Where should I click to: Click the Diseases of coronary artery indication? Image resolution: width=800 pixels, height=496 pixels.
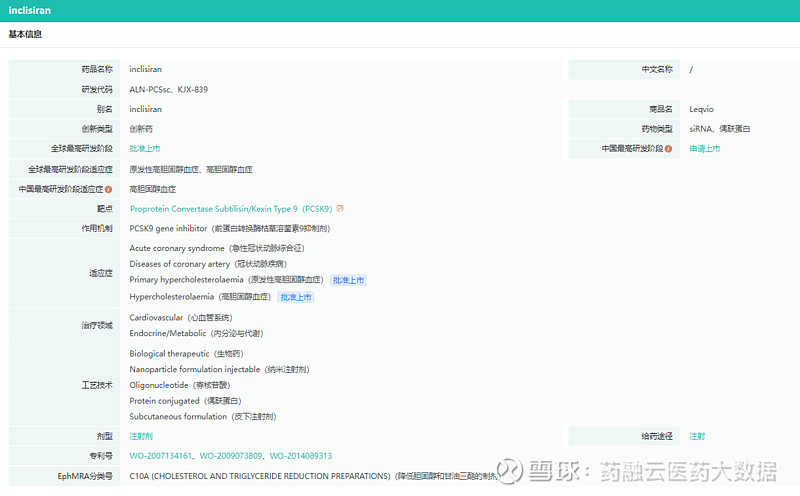[208, 264]
